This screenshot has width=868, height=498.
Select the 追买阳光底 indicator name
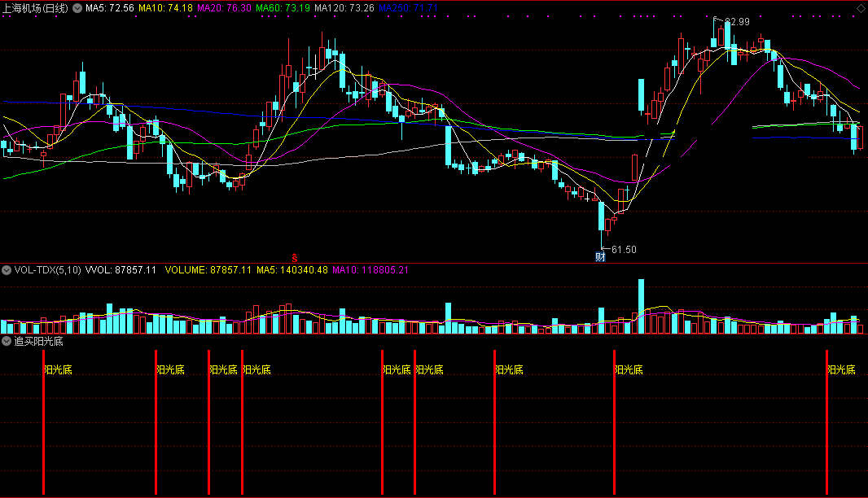39,342
